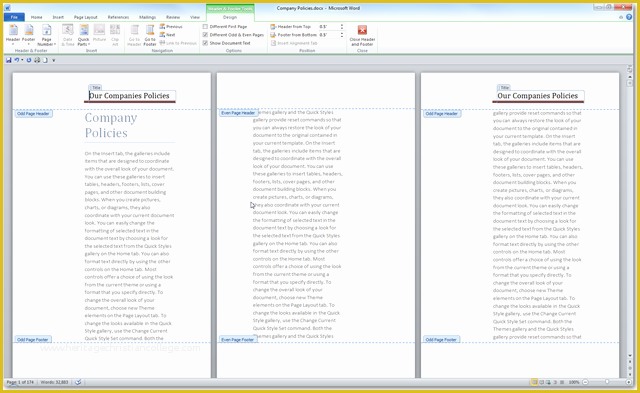Switch to the View tab

pyautogui.click(x=195, y=17)
